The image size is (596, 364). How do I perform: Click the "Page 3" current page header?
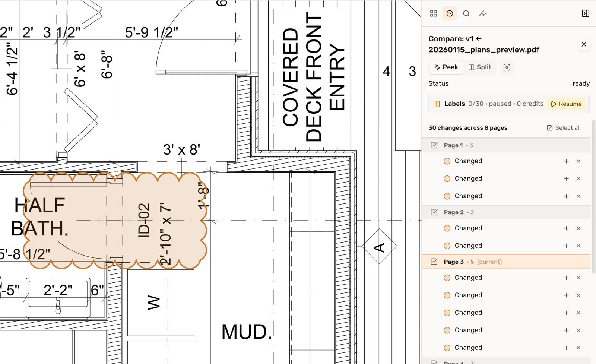(506, 262)
